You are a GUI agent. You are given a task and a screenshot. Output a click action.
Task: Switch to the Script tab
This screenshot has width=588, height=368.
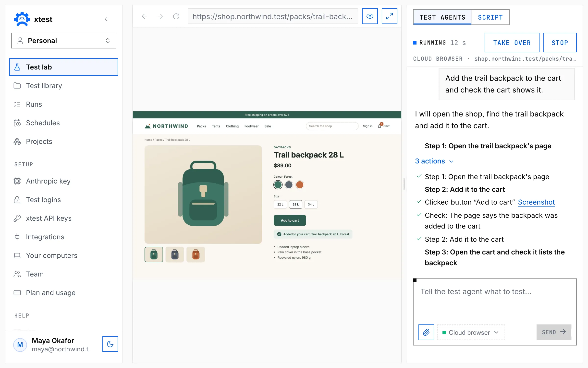[490, 17]
